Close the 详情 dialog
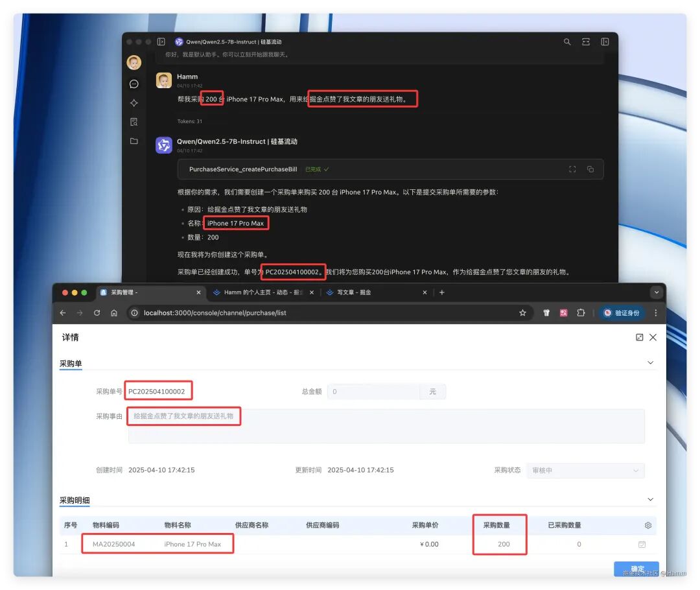 653,337
